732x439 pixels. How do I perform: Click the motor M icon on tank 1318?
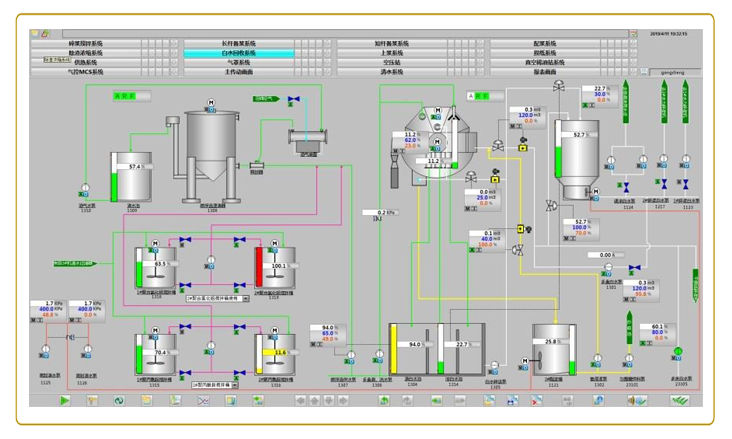[155, 243]
